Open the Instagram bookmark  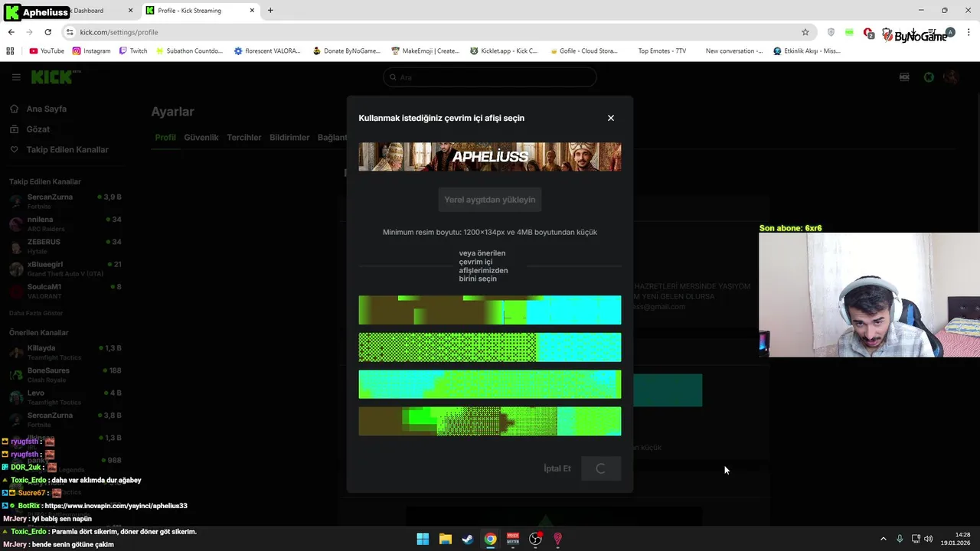(92, 51)
